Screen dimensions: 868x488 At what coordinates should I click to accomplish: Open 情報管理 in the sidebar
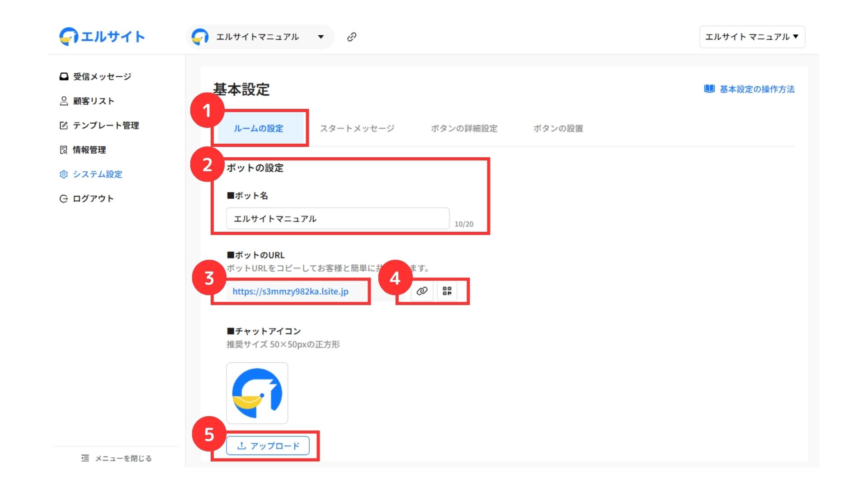(x=89, y=150)
